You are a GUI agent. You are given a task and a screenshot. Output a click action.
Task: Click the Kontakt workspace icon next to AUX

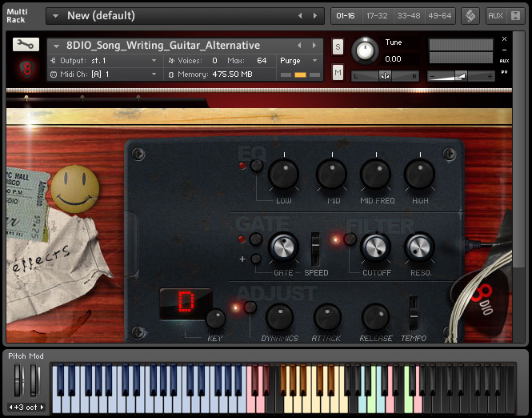[x=470, y=16]
